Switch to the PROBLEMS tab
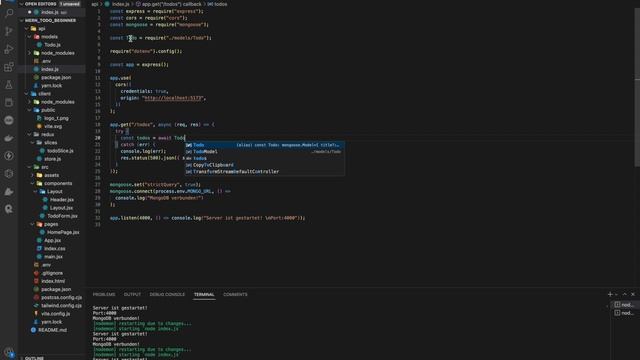This screenshot has height=360, width=640. [104, 294]
